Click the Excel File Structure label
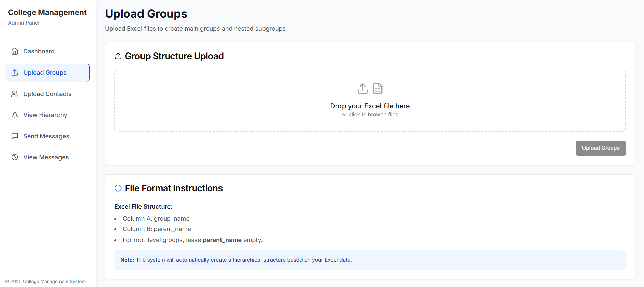Screen dimensions: 644x287 tap(143, 207)
